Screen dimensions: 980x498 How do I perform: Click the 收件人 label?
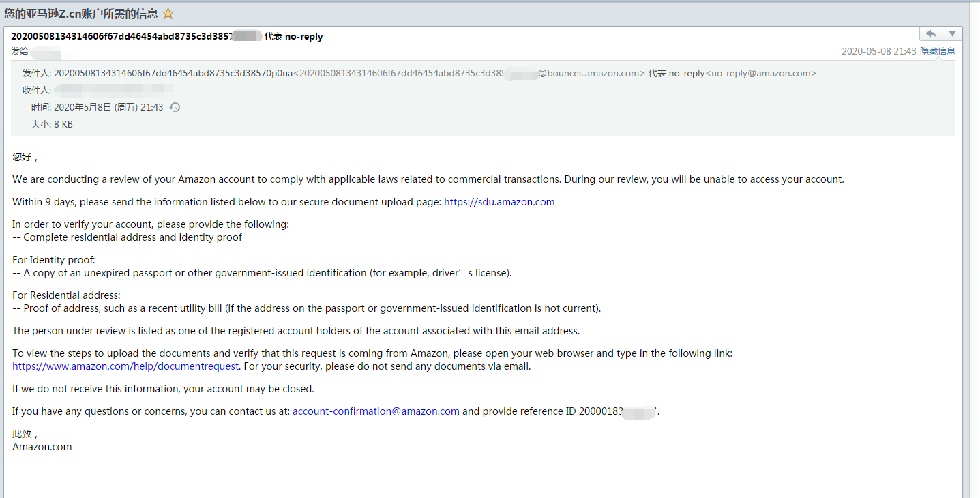(37, 90)
